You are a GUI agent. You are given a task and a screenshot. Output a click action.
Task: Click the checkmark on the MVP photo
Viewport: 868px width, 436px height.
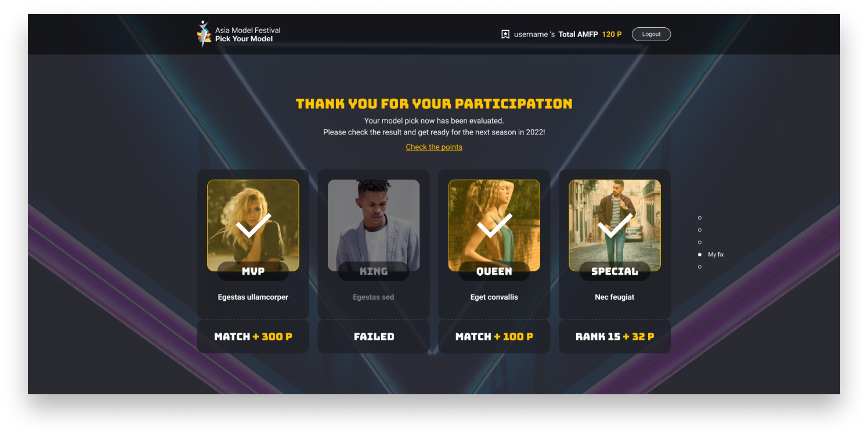pyautogui.click(x=253, y=225)
